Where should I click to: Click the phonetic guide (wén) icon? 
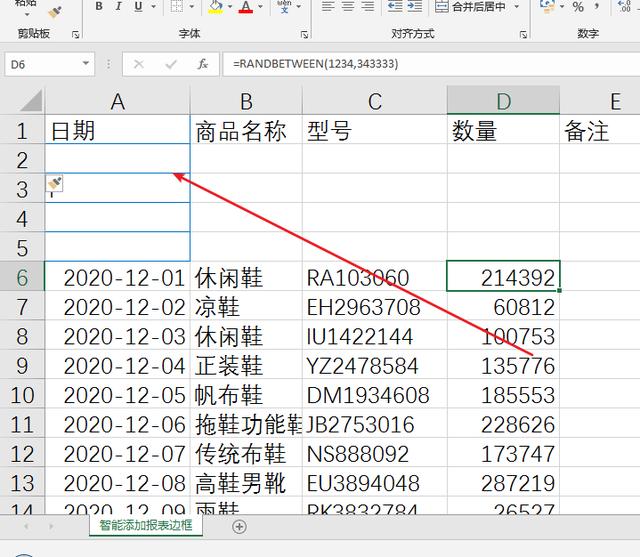click(x=284, y=7)
